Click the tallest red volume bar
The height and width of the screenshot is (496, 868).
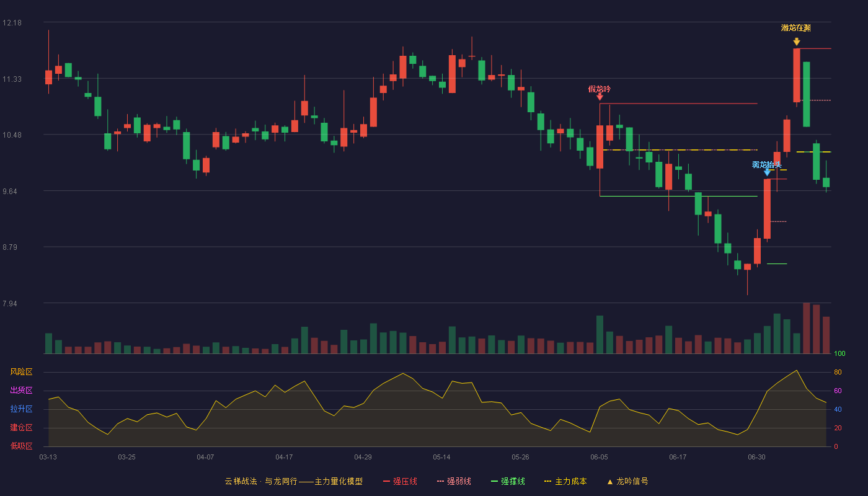tap(807, 329)
